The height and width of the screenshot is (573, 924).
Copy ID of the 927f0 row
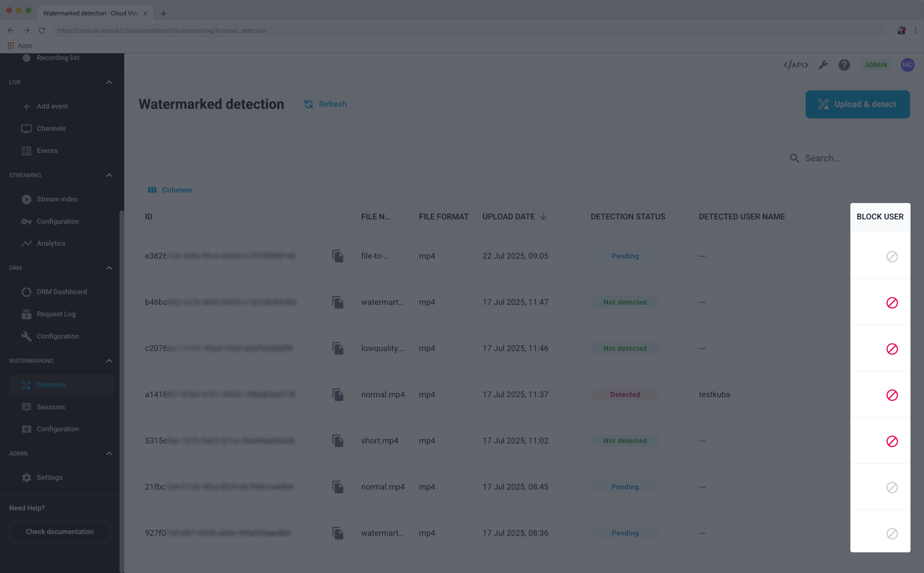pyautogui.click(x=338, y=533)
